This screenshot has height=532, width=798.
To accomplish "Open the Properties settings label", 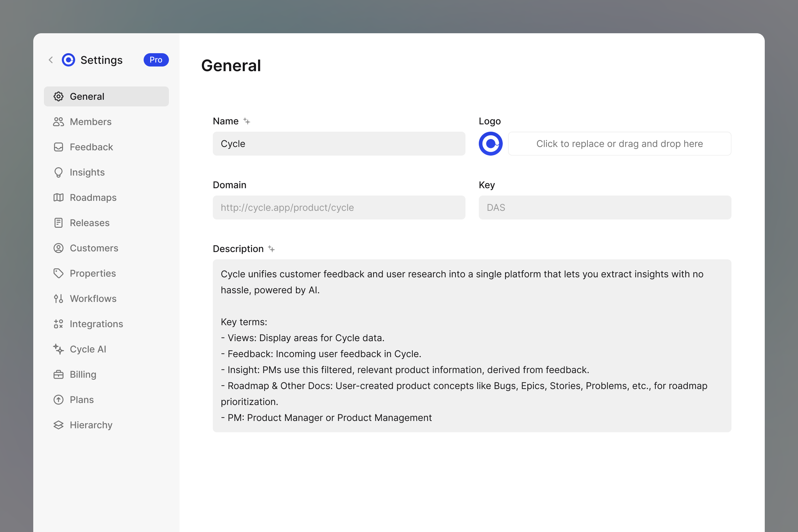I will click(93, 273).
